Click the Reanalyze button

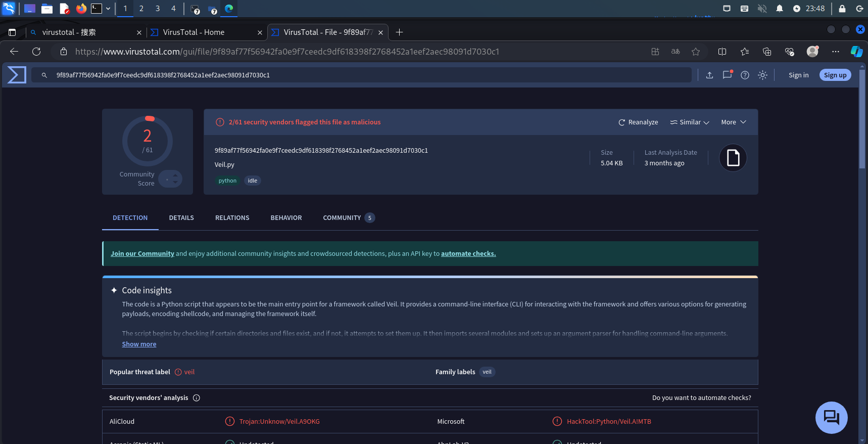click(x=638, y=122)
